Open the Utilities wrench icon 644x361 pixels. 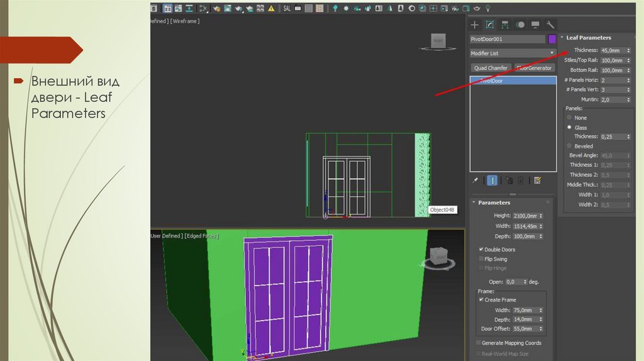[x=550, y=25]
